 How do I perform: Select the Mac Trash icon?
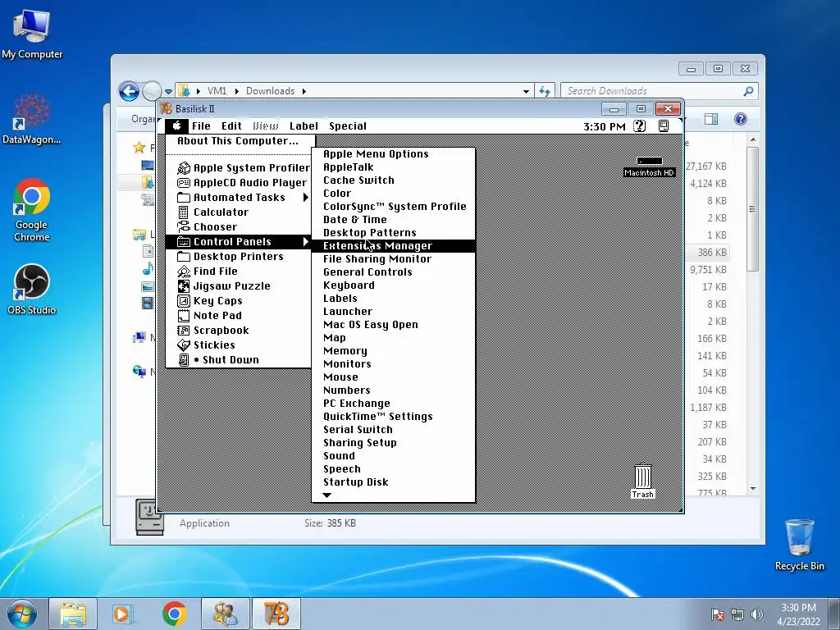pos(642,481)
